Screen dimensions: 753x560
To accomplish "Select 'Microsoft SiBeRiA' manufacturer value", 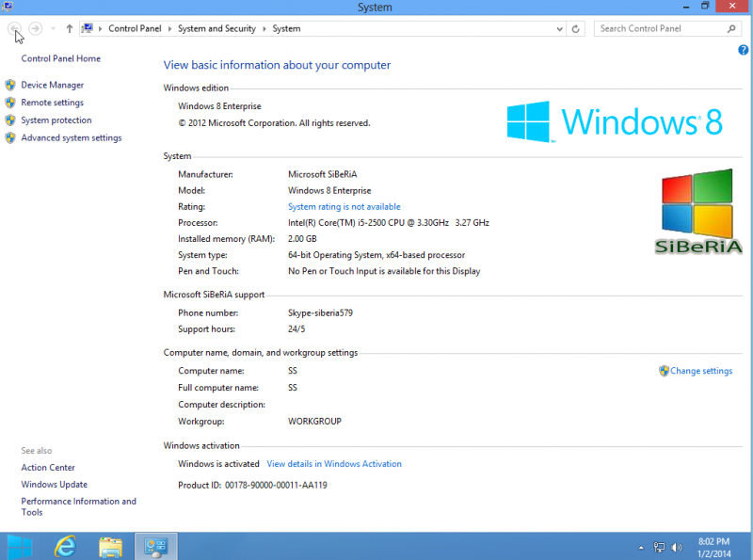I will click(322, 174).
